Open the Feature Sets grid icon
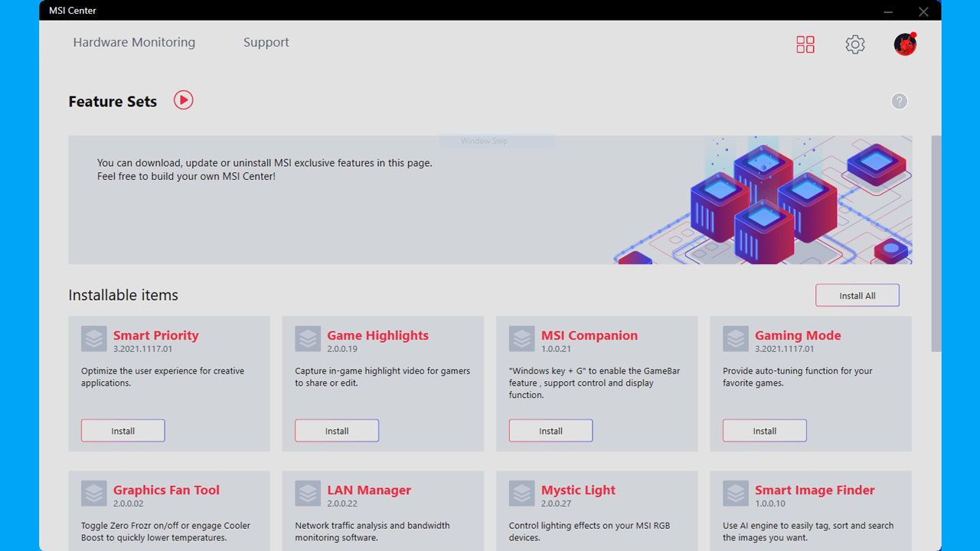Viewport: 980px width, 551px height. click(805, 44)
